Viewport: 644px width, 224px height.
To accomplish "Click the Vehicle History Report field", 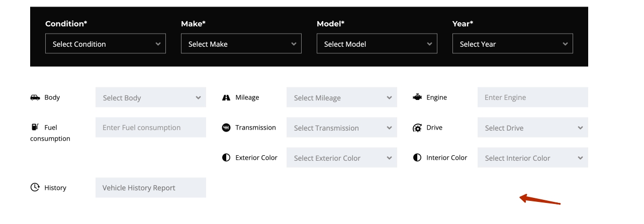I will click(151, 187).
